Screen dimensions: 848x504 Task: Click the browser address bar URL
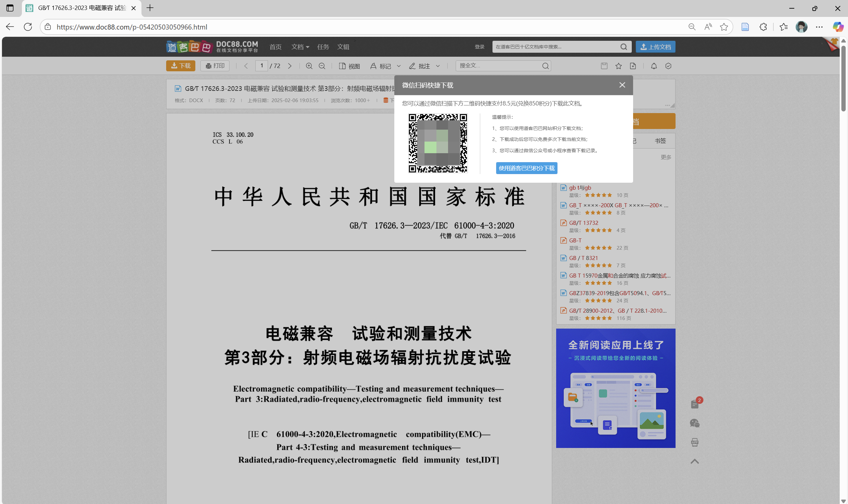click(132, 27)
